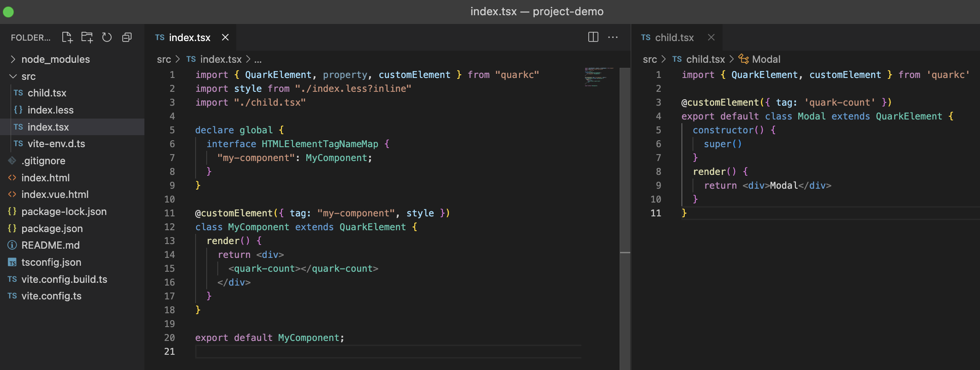This screenshot has width=980, height=370.
Task: Open index.vue.html in the explorer
Action: 72,194
